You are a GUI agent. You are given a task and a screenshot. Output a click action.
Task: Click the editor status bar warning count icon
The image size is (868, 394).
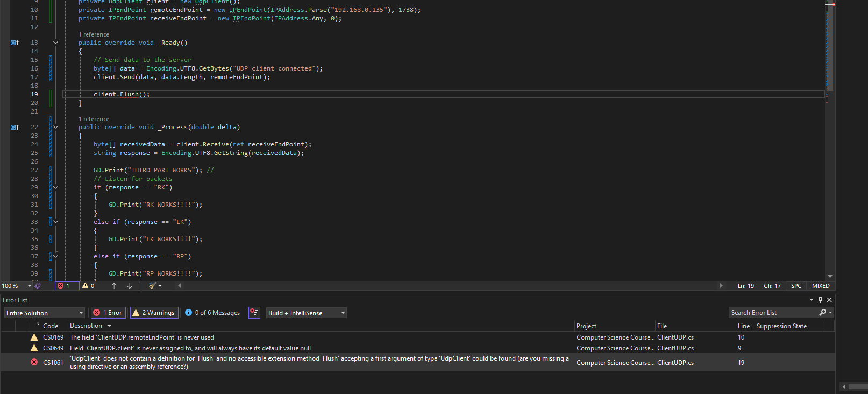click(85, 286)
